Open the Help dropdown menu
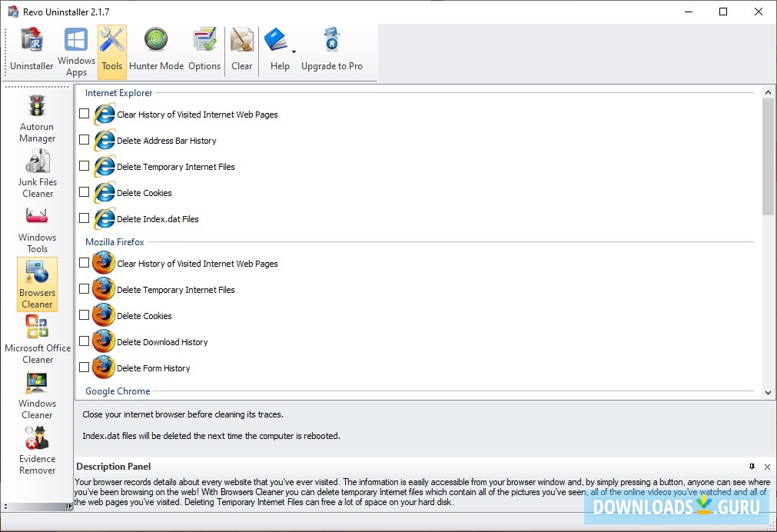Screen dimensions: 777x532 pyautogui.click(x=280, y=48)
